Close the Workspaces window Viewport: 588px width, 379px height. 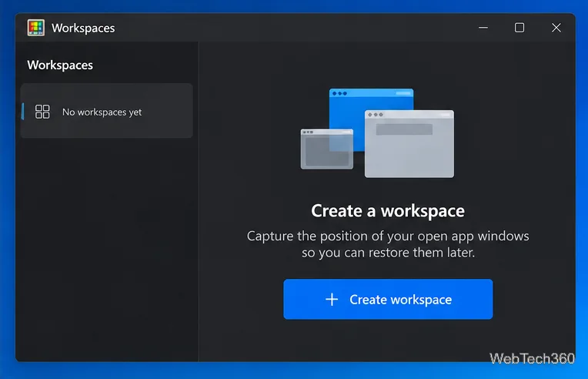556,28
